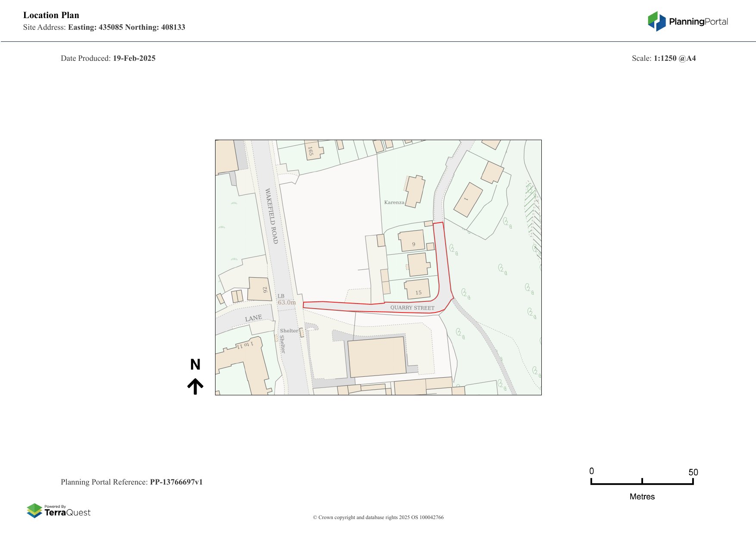Viewport: 756px width, 535px height.
Task: Click the 50 mark on the scale bar
Action: pyautogui.click(x=693, y=472)
